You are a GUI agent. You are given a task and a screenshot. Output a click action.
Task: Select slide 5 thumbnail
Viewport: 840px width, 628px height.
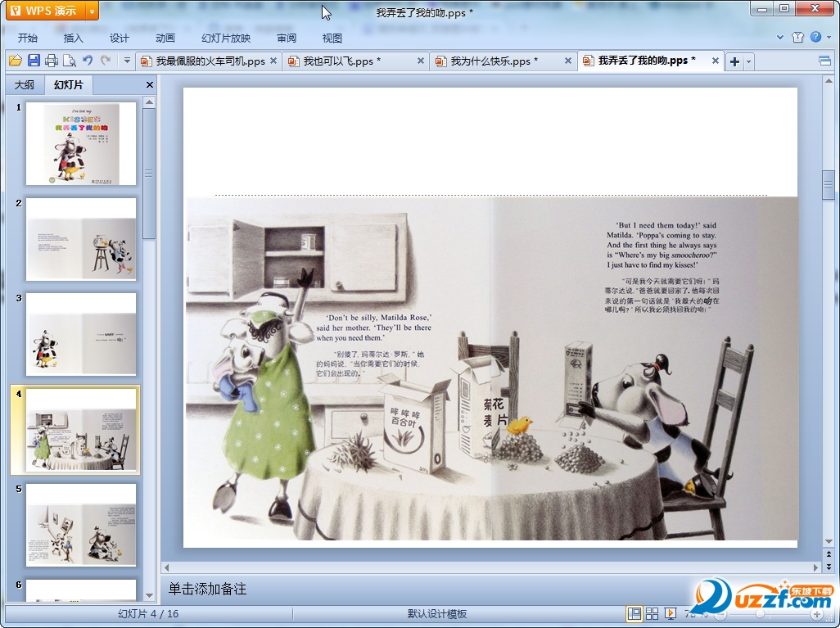[81, 525]
